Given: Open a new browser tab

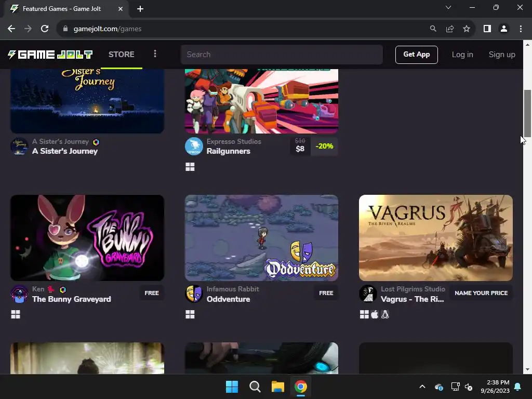Looking at the screenshot, I should click(140, 9).
